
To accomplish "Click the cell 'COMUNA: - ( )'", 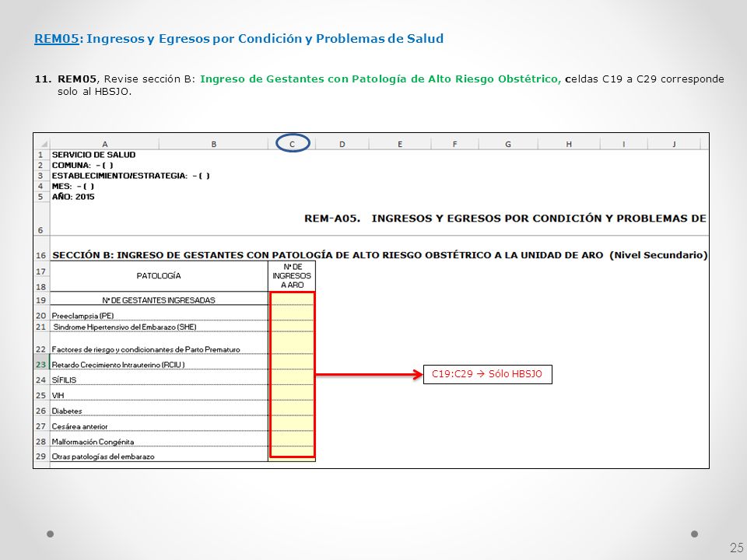I will click(82, 165).
